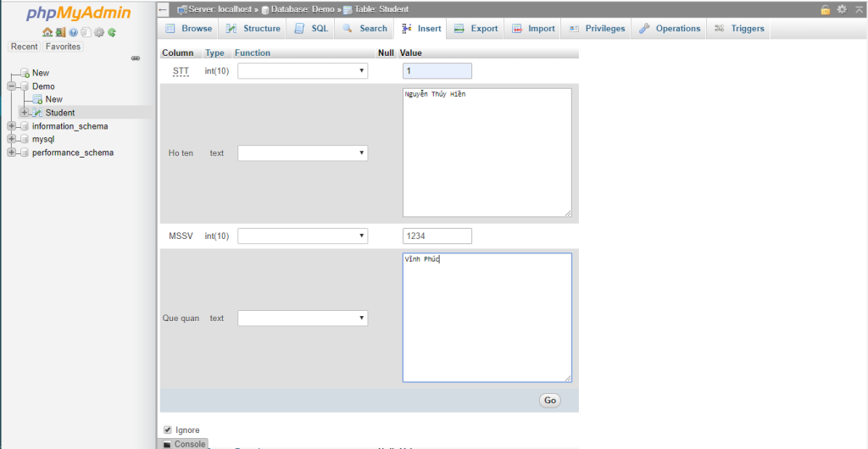Click Table: Student breadcrumb link
The image size is (868, 449).
point(381,9)
